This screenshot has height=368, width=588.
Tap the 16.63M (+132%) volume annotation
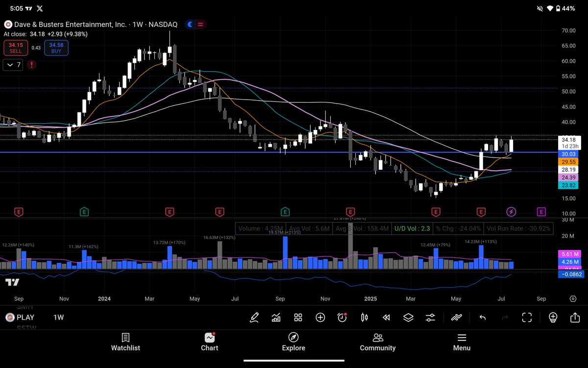[220, 237]
